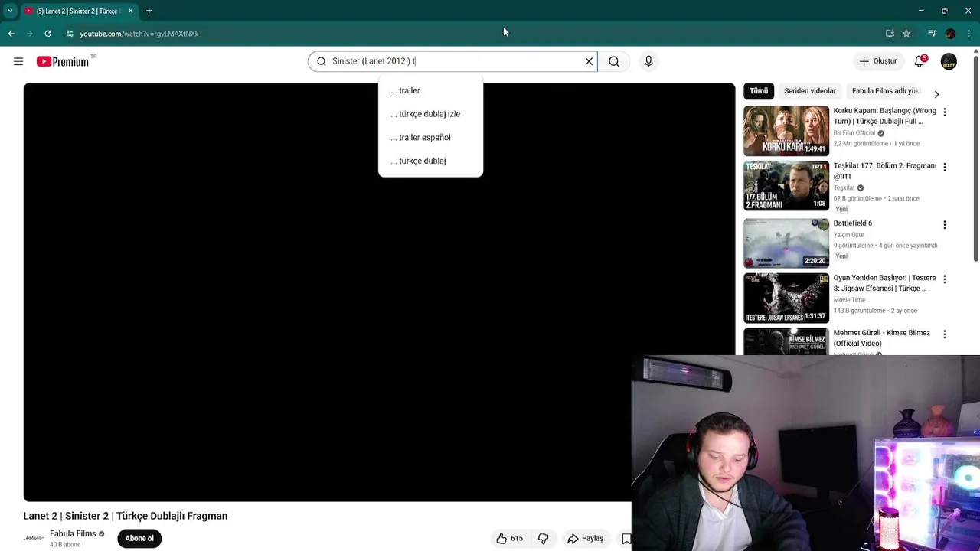The width and height of the screenshot is (980, 551).
Task: Open the Fabula Films channel name
Action: pyautogui.click(x=73, y=533)
